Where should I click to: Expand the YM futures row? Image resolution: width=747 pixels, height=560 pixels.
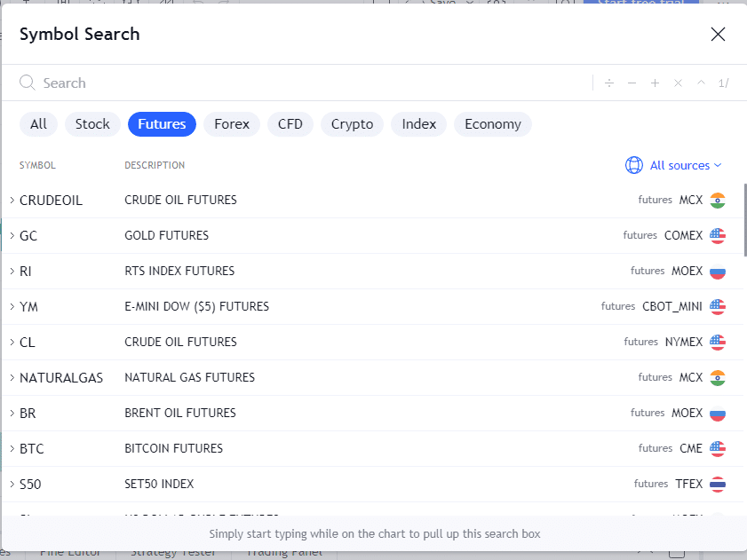(12, 307)
